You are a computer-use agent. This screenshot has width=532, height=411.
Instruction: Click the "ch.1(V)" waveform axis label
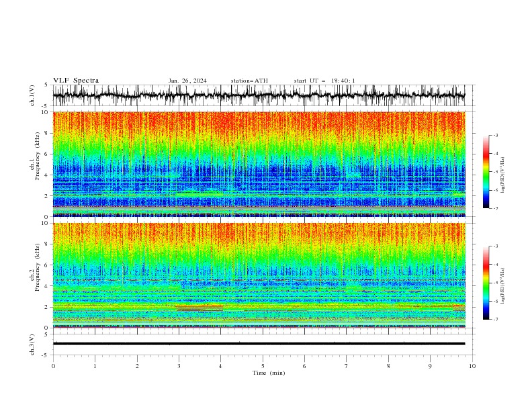pyautogui.click(x=32, y=95)
